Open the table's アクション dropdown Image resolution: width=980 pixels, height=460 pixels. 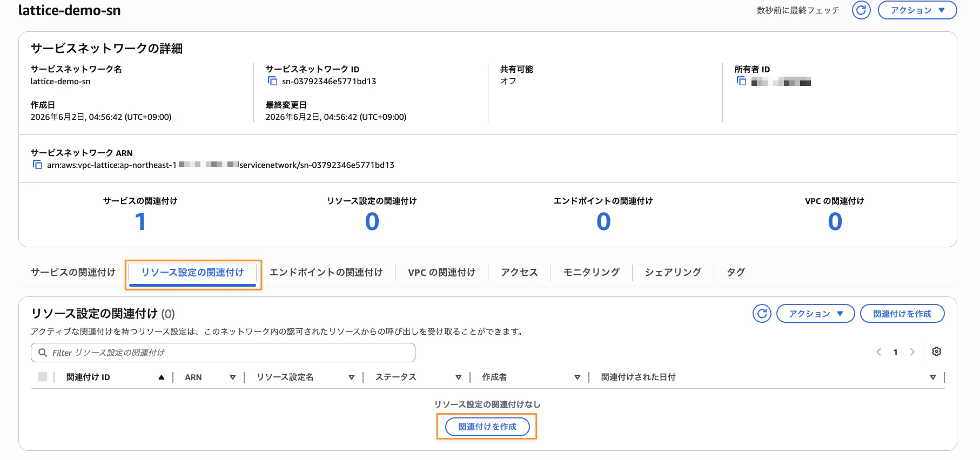click(x=816, y=314)
